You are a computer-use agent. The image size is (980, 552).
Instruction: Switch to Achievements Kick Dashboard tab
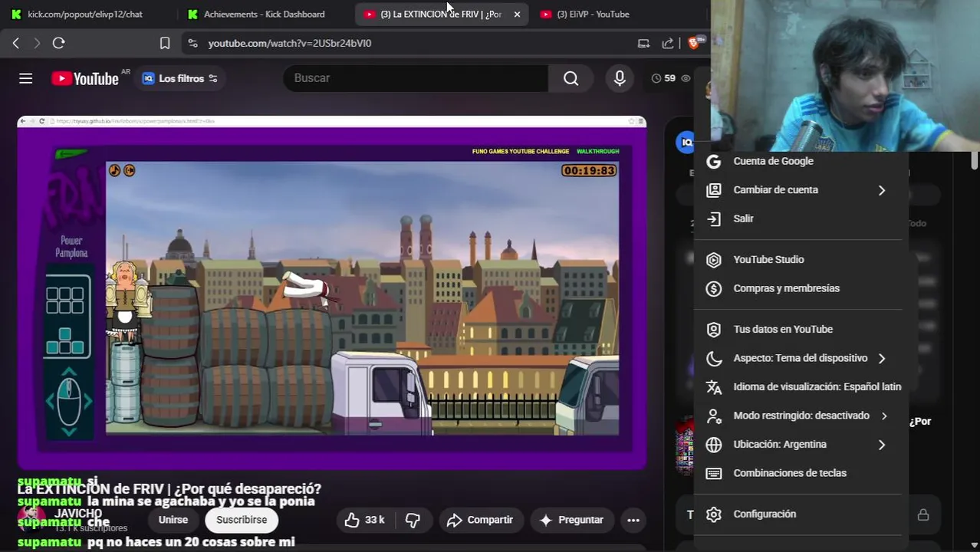(x=264, y=14)
